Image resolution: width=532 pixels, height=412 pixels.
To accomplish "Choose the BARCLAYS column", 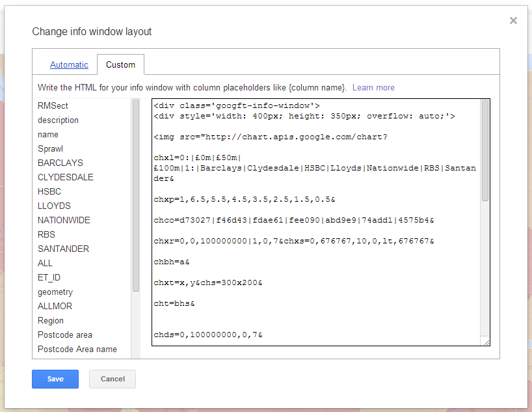I will [60, 163].
